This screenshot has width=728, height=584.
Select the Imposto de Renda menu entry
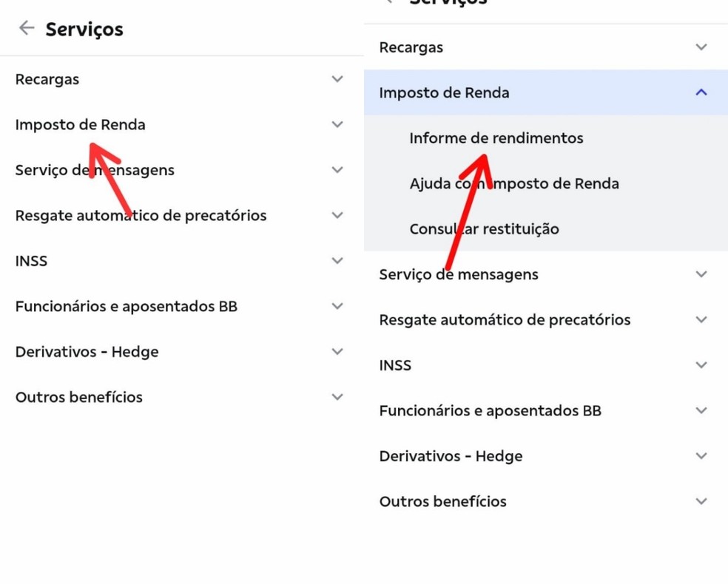pos(81,124)
